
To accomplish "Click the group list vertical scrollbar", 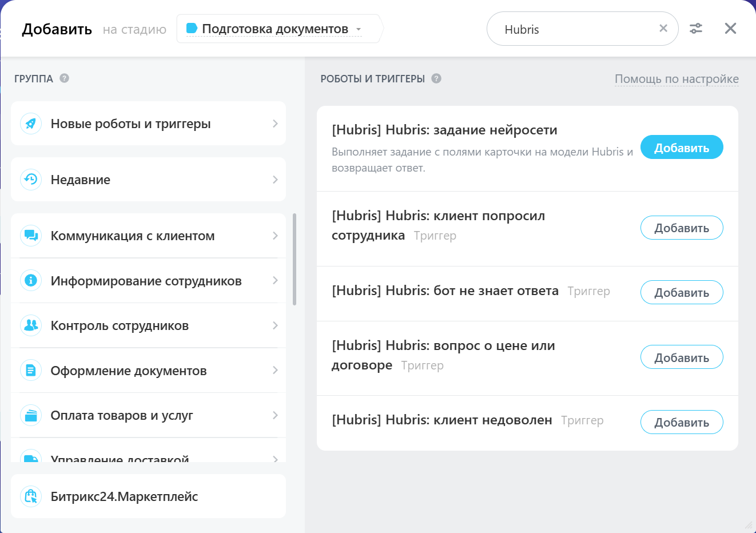I will [x=295, y=259].
